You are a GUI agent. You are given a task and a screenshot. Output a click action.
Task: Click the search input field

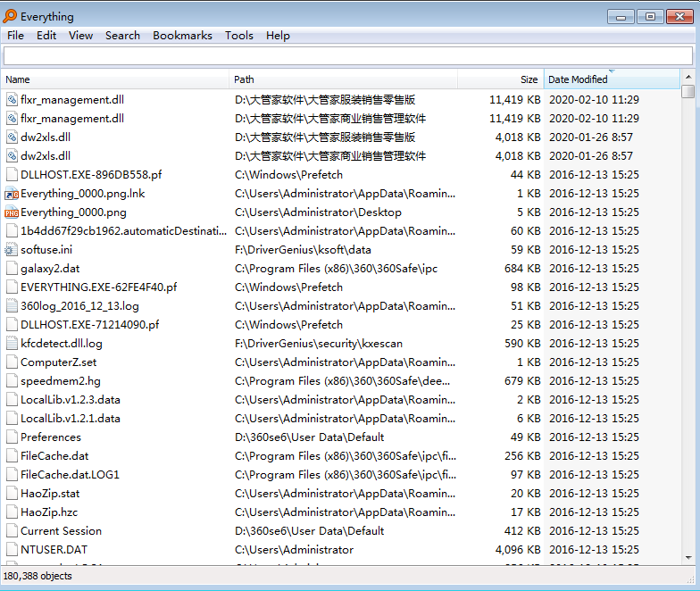tap(348, 56)
